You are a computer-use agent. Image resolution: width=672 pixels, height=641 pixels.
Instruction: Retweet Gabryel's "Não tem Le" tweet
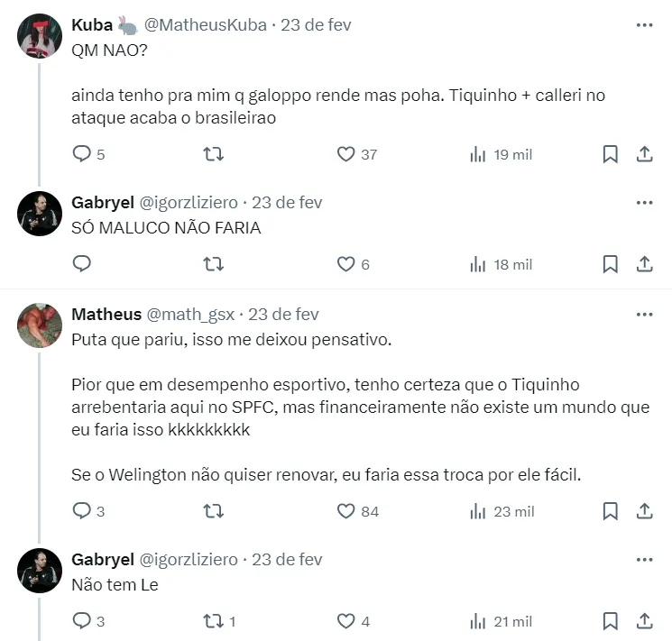click(214, 621)
